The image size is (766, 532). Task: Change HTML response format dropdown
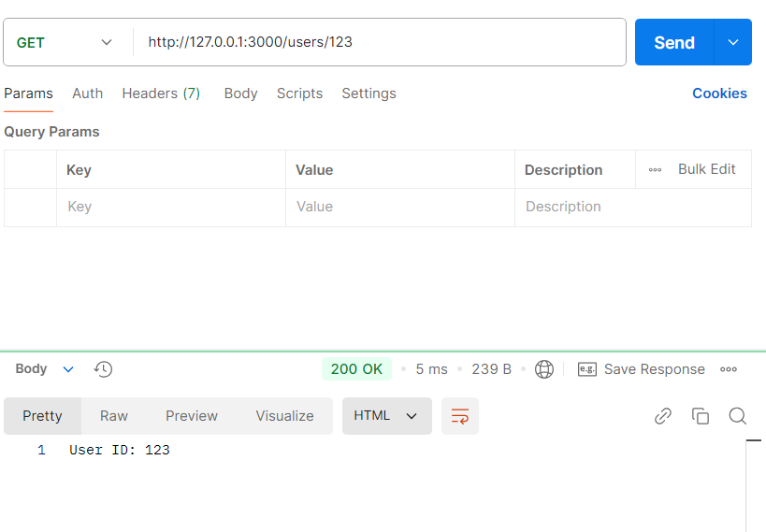point(387,416)
